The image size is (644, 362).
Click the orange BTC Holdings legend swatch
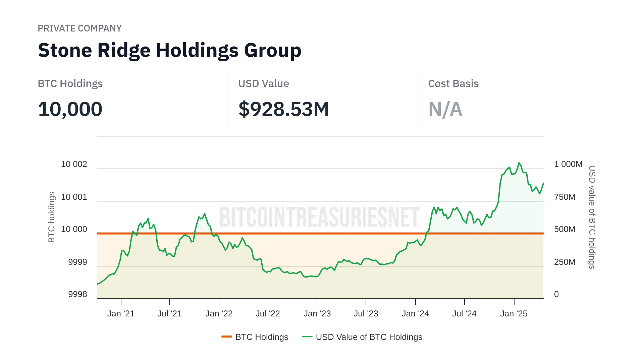pyautogui.click(x=227, y=337)
